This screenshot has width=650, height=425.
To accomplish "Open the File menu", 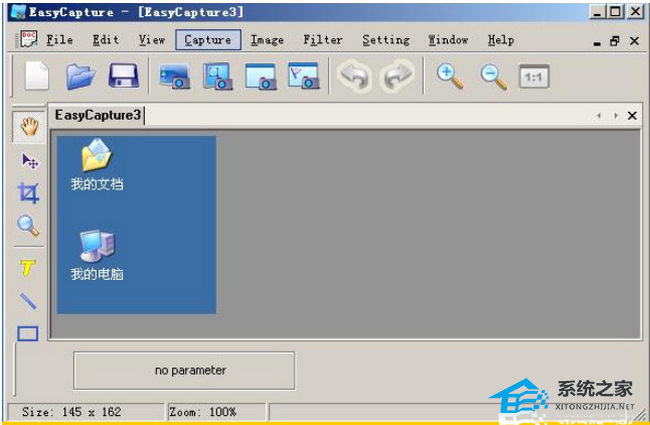I will click(x=60, y=40).
